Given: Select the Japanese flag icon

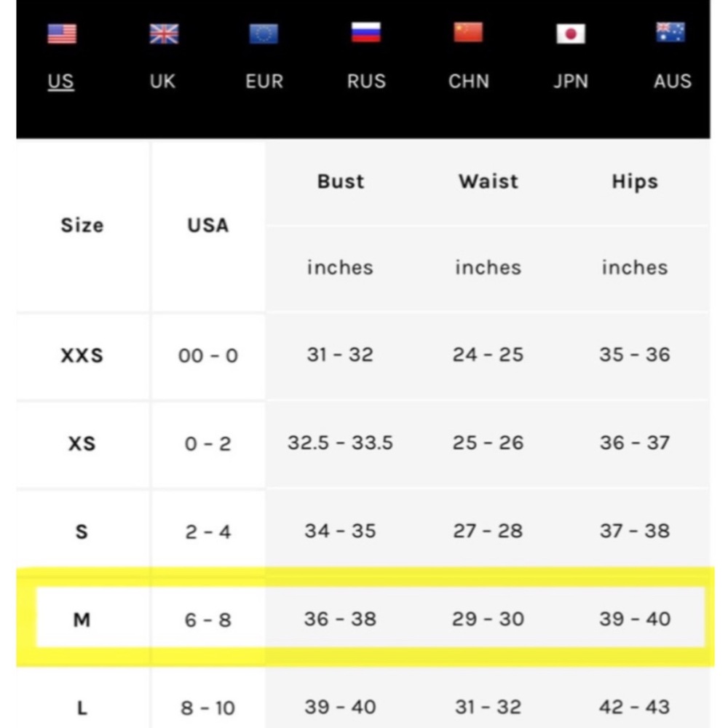Looking at the screenshot, I should tap(571, 34).
